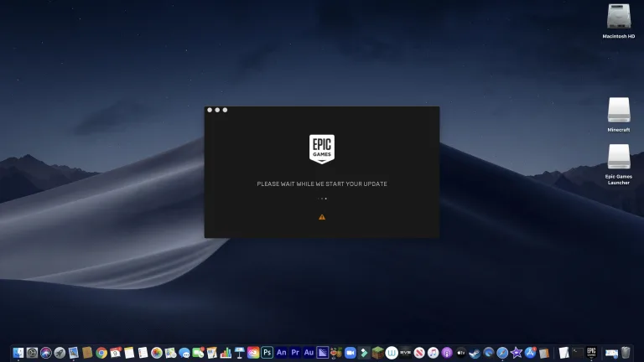
Task: Open Apple News in the dock
Action: [x=419, y=353]
